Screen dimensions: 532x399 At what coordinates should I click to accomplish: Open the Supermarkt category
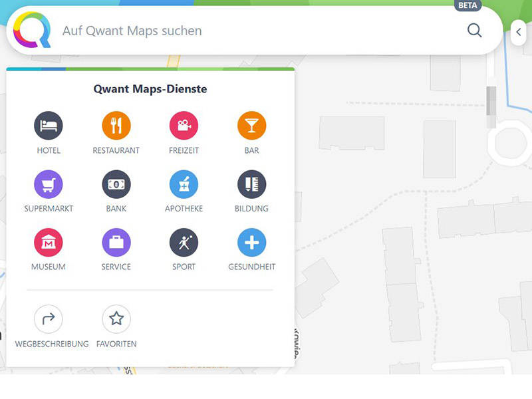pos(48,184)
